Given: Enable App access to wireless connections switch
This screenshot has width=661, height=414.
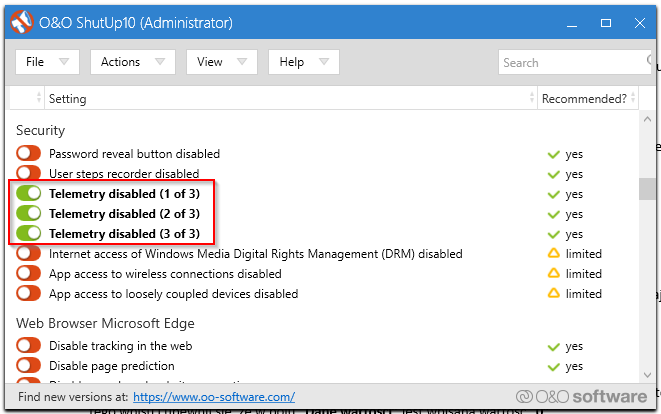Looking at the screenshot, I should [29, 273].
